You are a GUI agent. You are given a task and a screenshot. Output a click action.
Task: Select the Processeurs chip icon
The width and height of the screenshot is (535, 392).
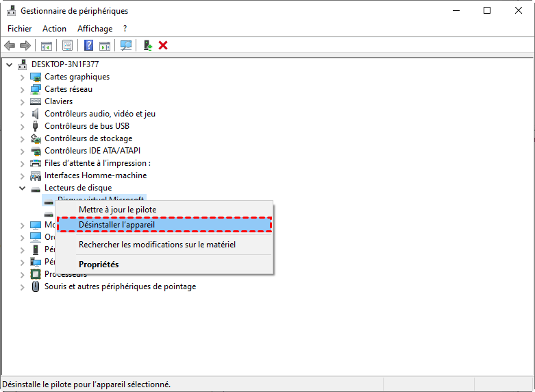pyautogui.click(x=36, y=274)
